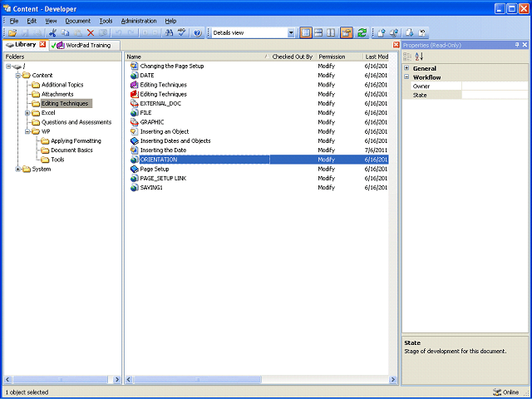Click the document list horizontal scrollbar thumb
Screen dimensions: 532x399
point(197,379)
